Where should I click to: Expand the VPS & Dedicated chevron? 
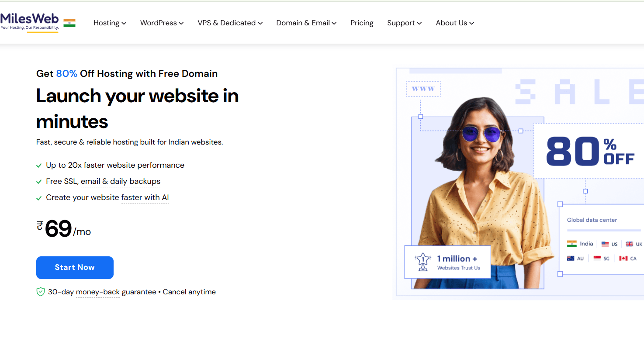click(x=260, y=23)
